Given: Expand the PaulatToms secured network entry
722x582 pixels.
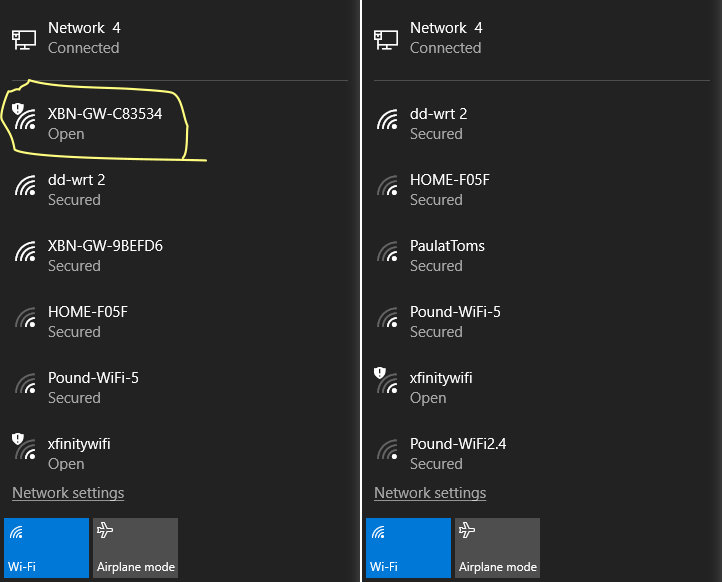Looking at the screenshot, I should click(x=447, y=255).
